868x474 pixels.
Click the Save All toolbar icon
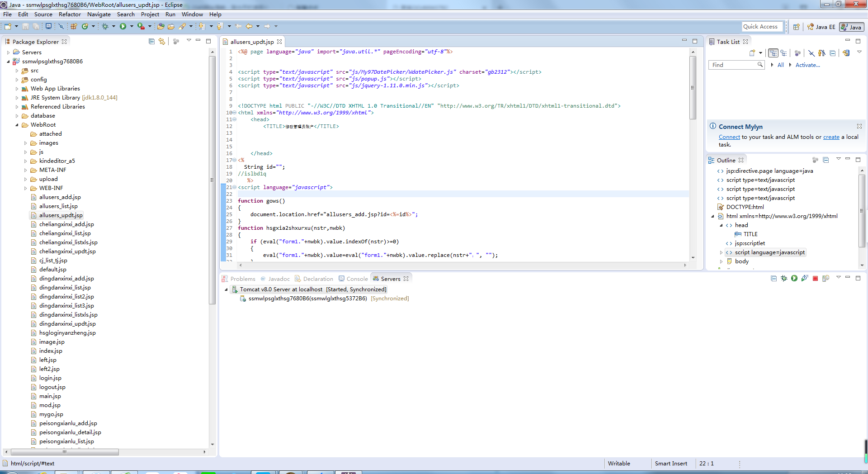(x=36, y=26)
